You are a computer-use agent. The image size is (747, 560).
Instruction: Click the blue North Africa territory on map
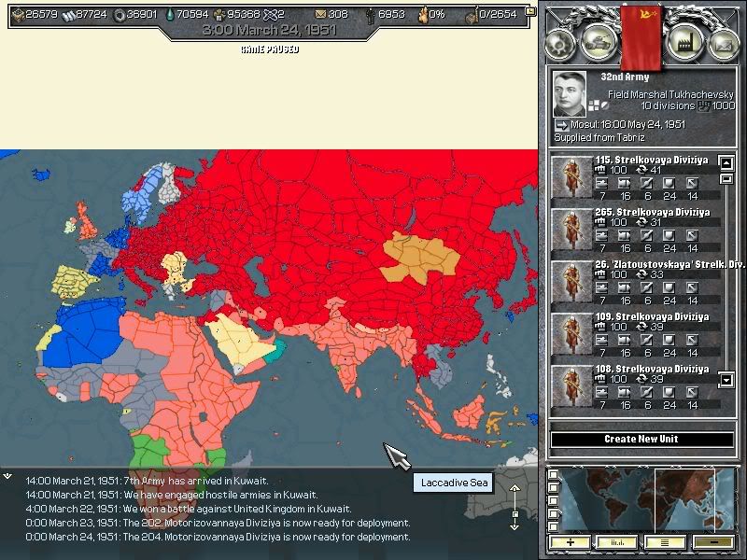click(91, 333)
